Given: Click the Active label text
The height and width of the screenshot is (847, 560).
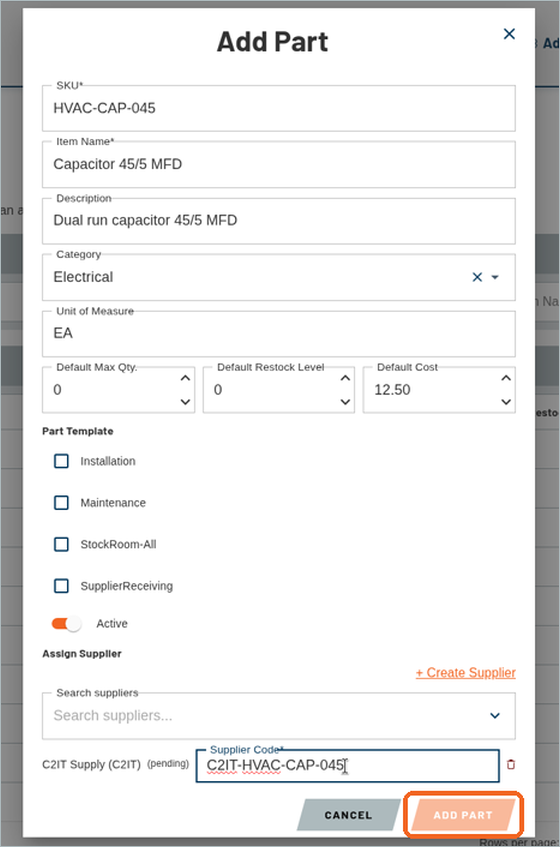Looking at the screenshot, I should [x=112, y=624].
